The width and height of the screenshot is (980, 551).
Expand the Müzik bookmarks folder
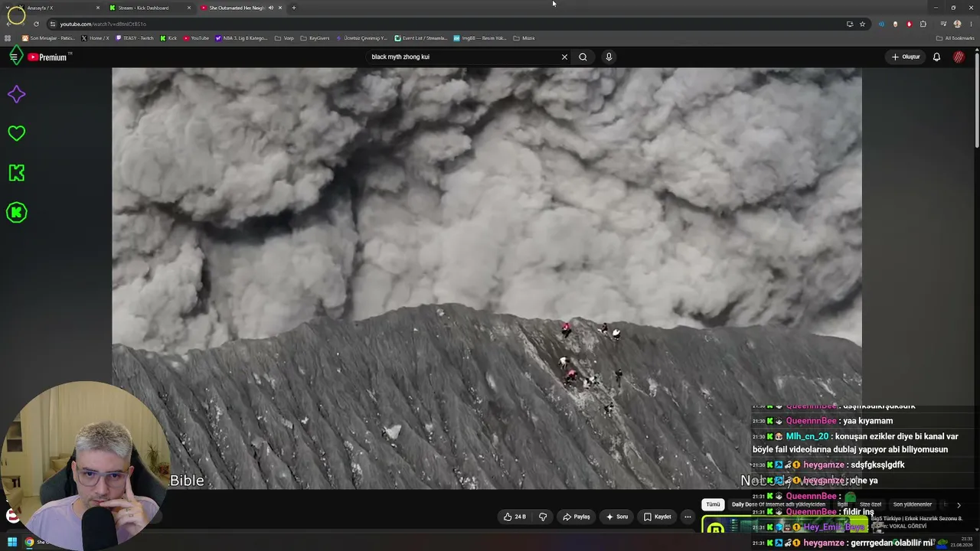click(524, 38)
